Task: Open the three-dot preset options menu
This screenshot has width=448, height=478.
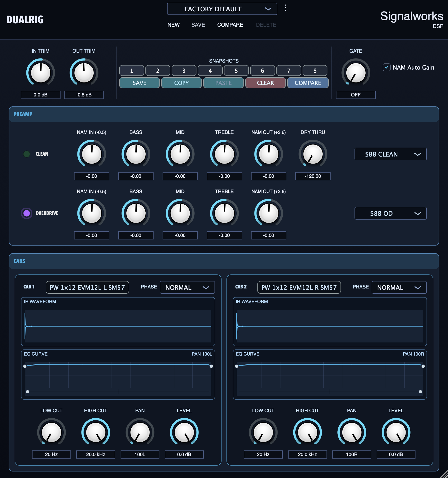Action: (285, 8)
